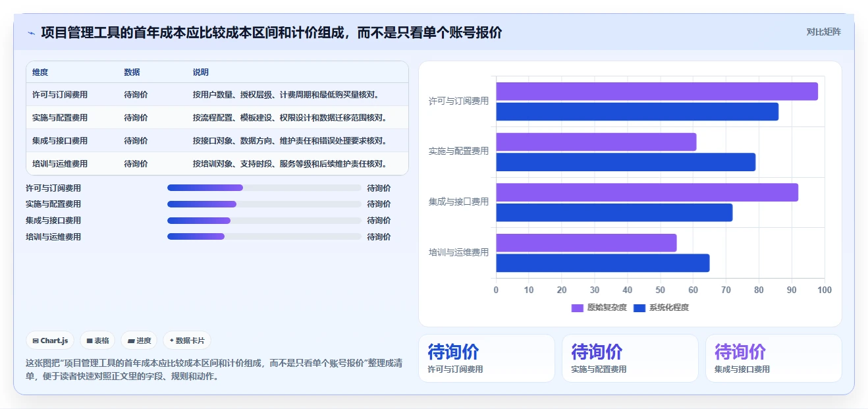Click the blue bar for 集成与接口费用
The image size is (868, 409).
click(614, 213)
